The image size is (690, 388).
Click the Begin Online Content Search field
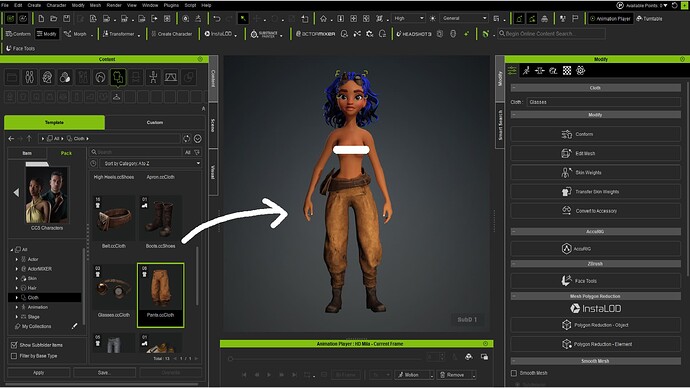click(551, 33)
